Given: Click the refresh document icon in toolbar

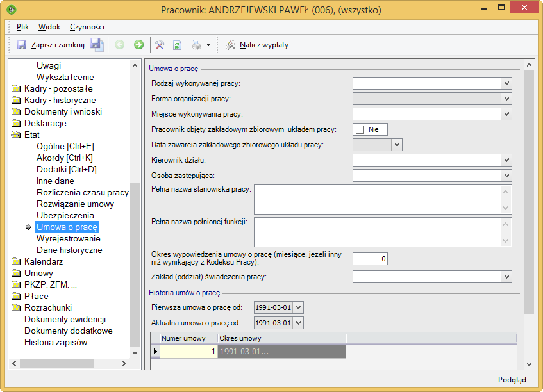Looking at the screenshot, I should click(x=178, y=45).
